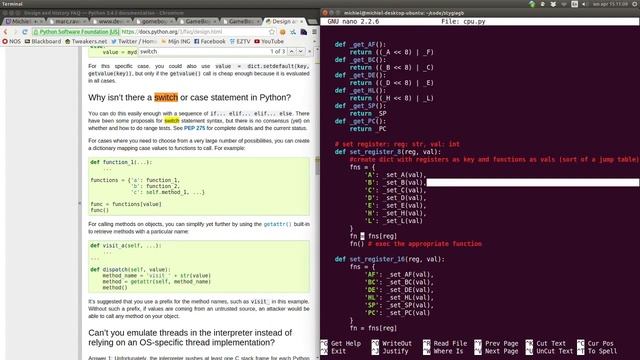The height and width of the screenshot is (360, 640).
Task: Collapse the docs sidebar with the arrow handle
Action: [x=80, y=203]
